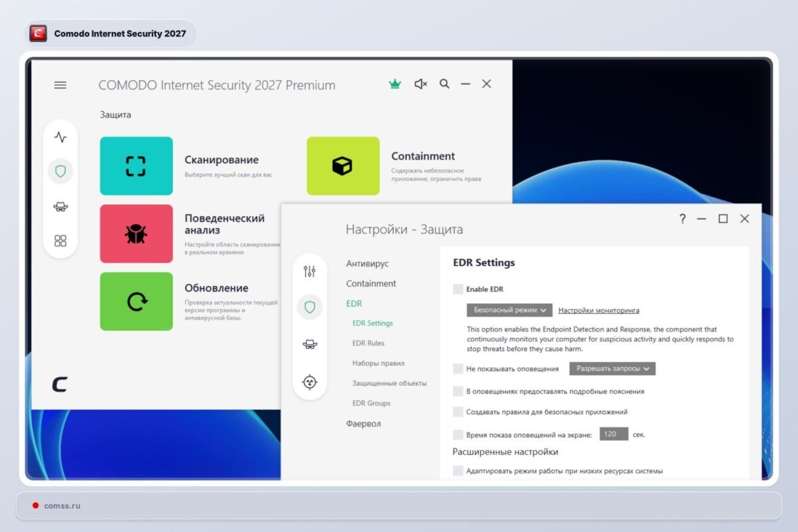Screen dimensions: 798x532
Task: Click the green crown Premium icon
Action: 395,84
